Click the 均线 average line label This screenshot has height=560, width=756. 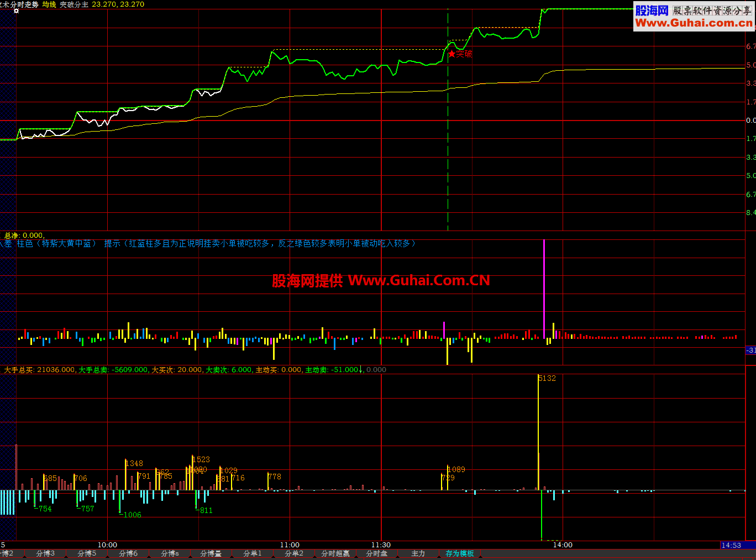[49, 4]
